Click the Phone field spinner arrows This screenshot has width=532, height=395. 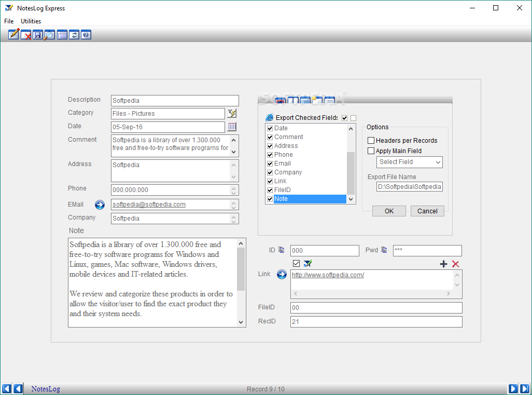(233, 190)
